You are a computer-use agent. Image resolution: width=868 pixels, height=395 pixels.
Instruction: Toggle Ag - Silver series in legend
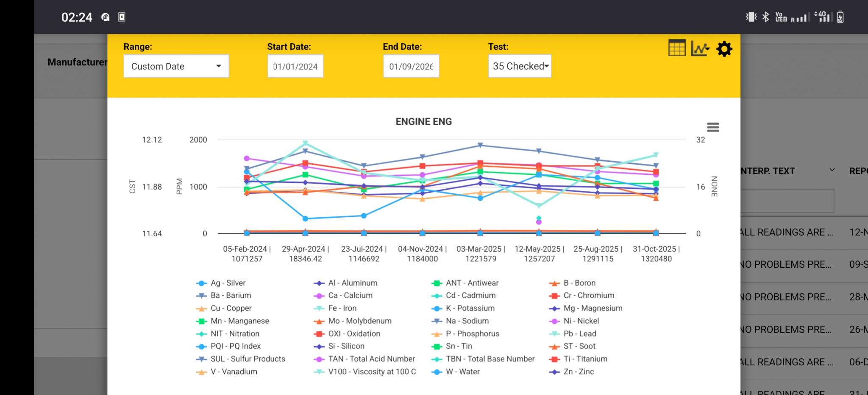pyautogui.click(x=228, y=283)
